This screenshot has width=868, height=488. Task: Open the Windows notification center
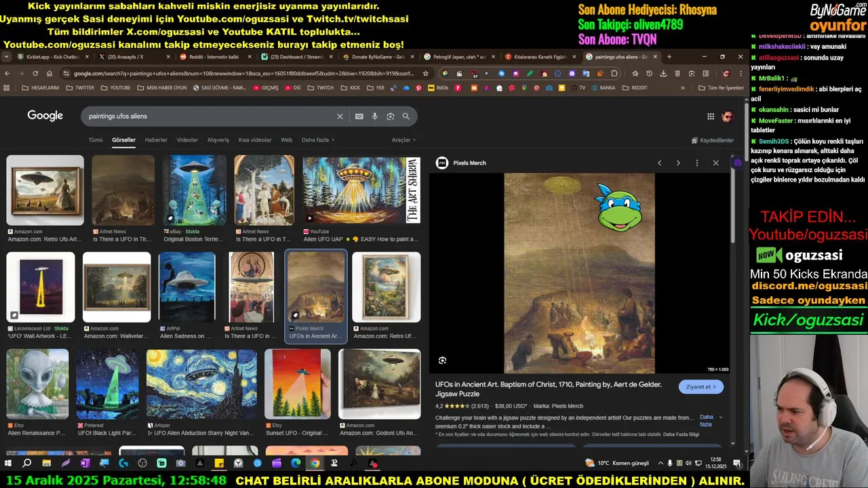coord(737,464)
